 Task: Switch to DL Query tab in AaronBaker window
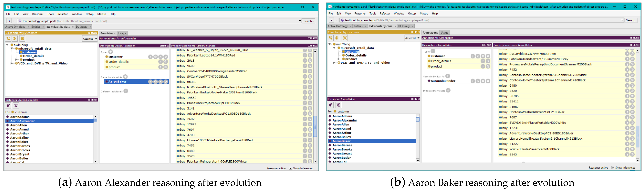[x=404, y=26]
